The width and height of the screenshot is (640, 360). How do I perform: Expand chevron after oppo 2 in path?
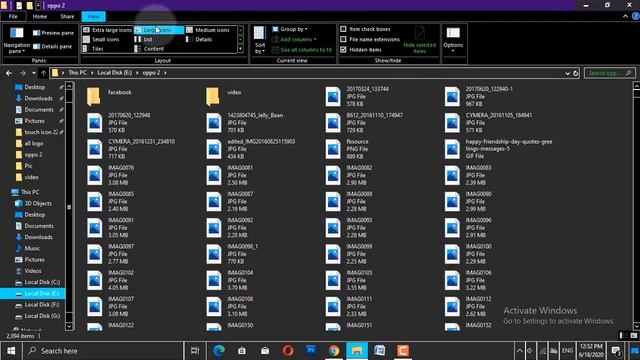pos(165,73)
